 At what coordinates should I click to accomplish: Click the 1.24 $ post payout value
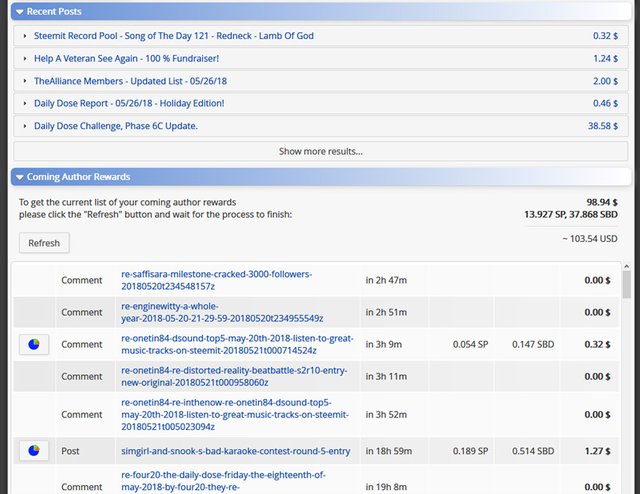point(605,58)
